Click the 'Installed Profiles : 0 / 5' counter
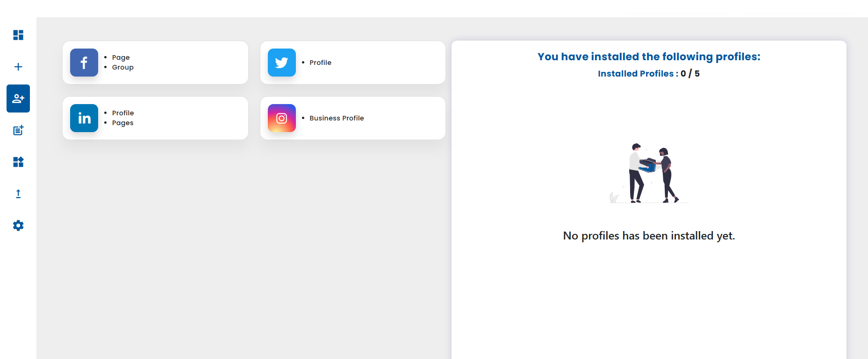Viewport: 868px width, 359px height. coord(649,73)
